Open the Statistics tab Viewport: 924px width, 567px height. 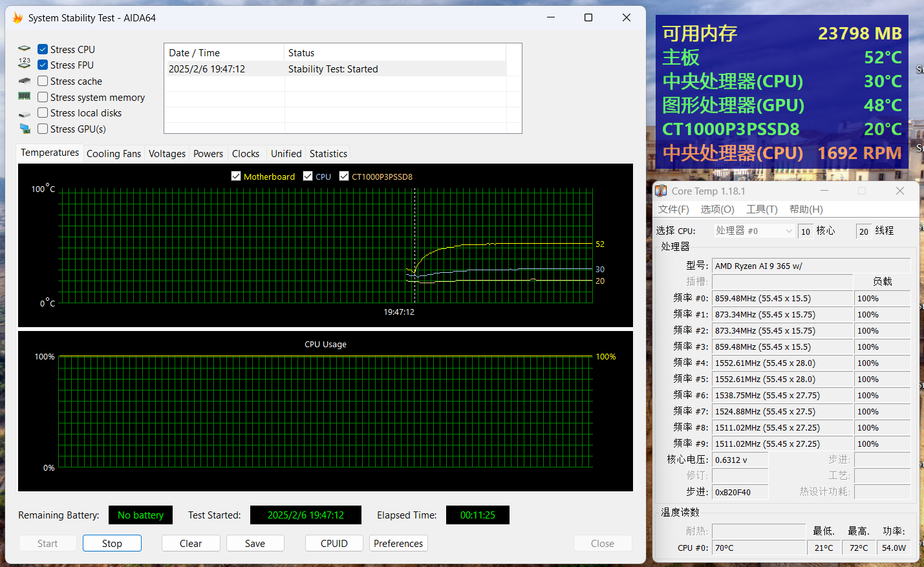328,154
